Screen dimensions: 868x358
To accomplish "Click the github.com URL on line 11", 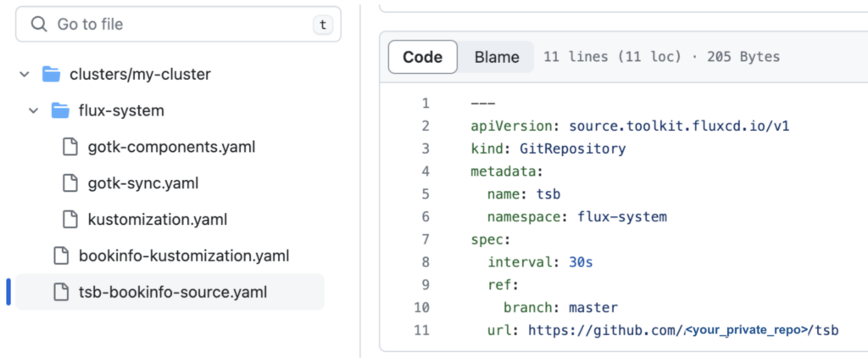I will 682,329.
